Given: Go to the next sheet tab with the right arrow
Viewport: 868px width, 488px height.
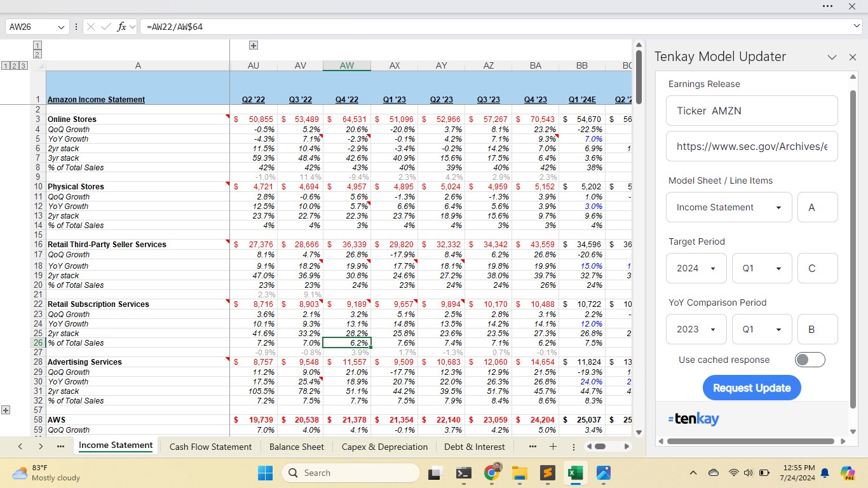Looking at the screenshot, I should click(41, 447).
